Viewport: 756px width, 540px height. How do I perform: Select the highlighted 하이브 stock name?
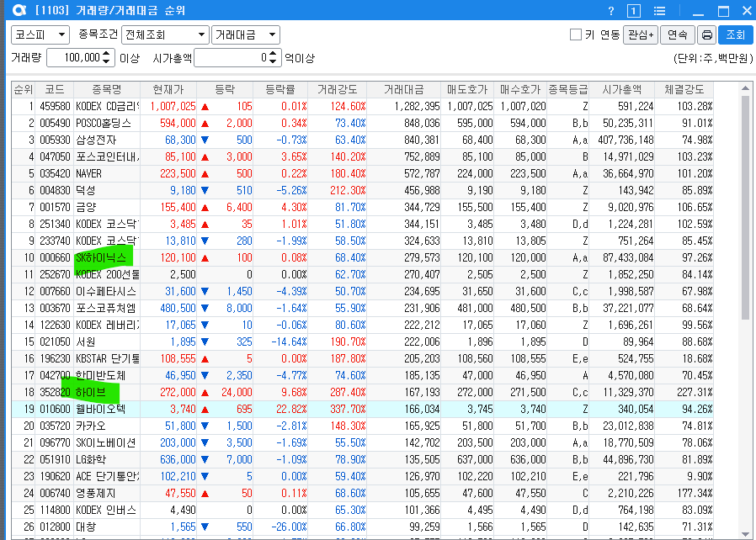[91, 393]
